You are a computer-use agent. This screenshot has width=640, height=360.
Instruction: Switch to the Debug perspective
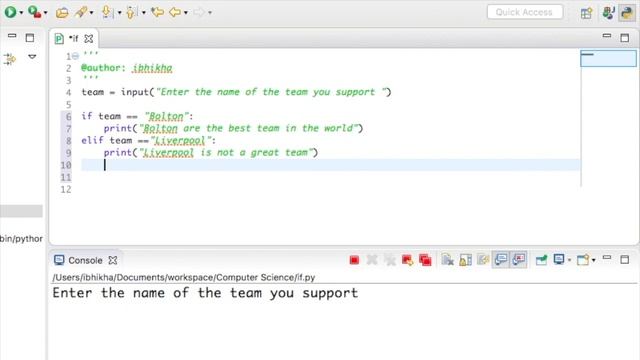(x=609, y=13)
